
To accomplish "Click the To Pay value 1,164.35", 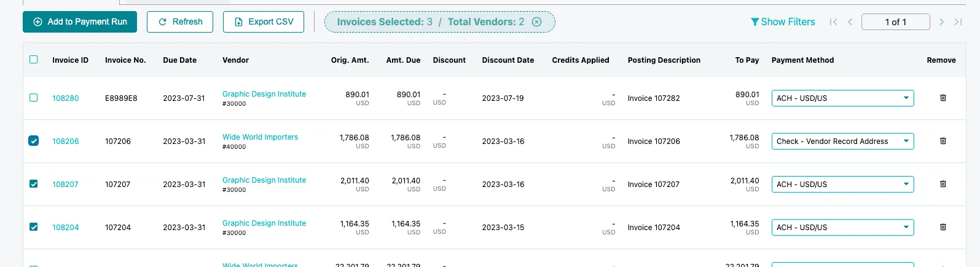I will pos(745,223).
